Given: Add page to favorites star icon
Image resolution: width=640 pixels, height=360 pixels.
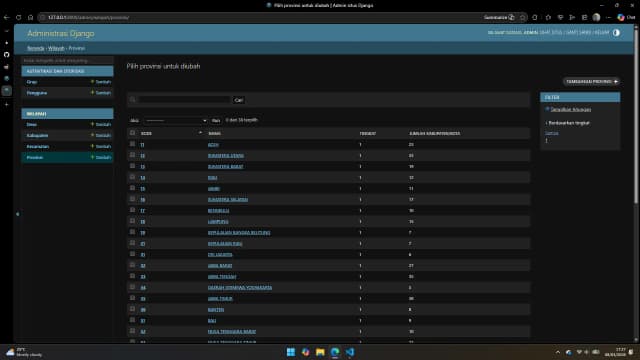Looking at the screenshot, I should pos(522,18).
